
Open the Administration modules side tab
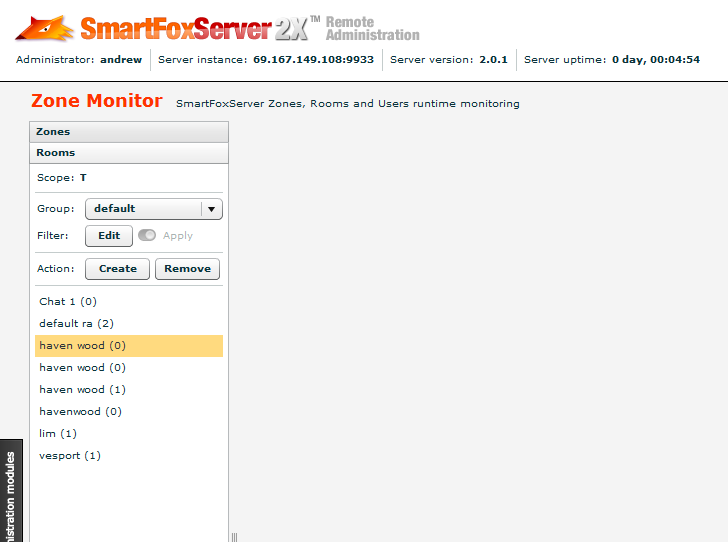pyautogui.click(x=11, y=495)
